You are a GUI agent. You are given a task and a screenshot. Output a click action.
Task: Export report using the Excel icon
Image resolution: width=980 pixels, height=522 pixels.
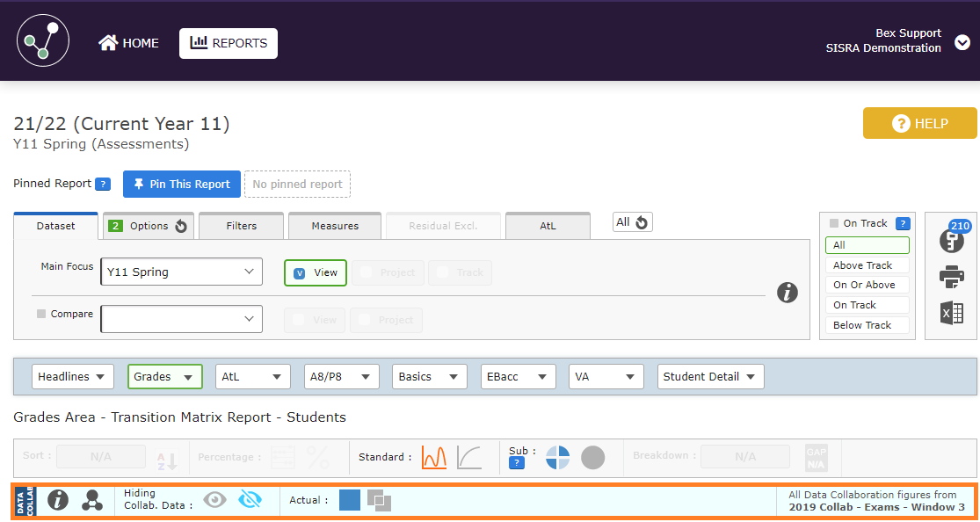[952, 313]
